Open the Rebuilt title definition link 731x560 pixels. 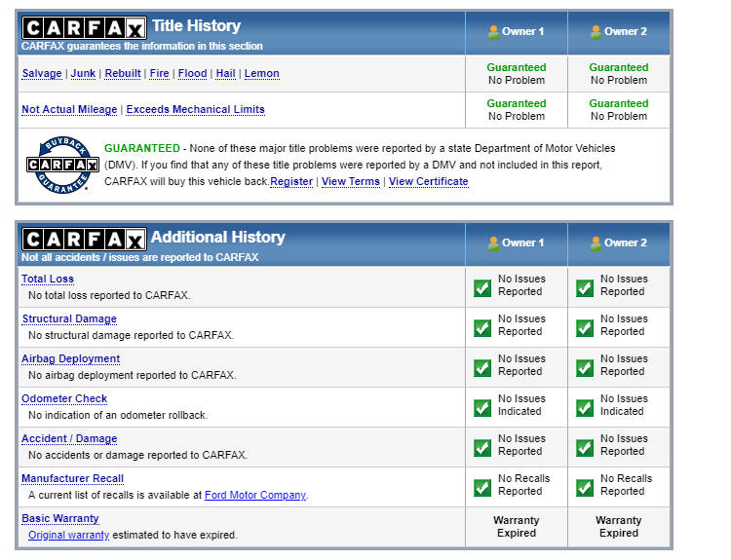click(x=123, y=74)
